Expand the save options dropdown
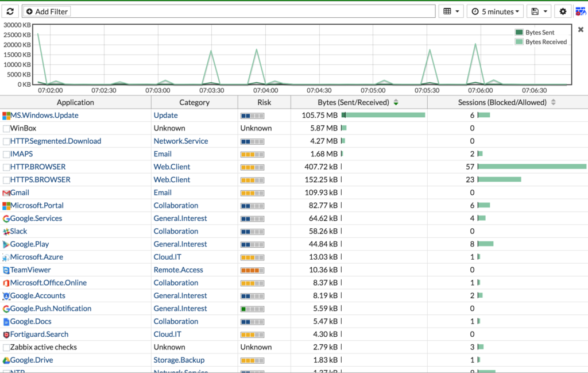The height and width of the screenshot is (373, 588). tap(539, 11)
